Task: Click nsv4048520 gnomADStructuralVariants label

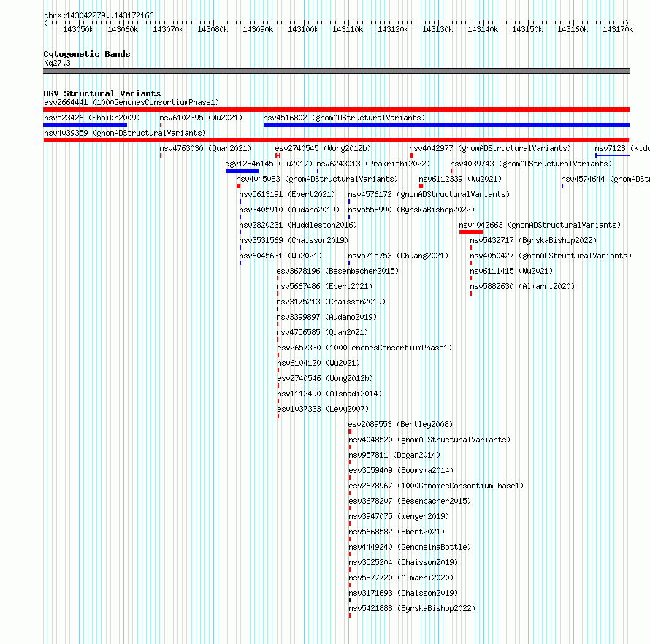Action: pos(429,440)
